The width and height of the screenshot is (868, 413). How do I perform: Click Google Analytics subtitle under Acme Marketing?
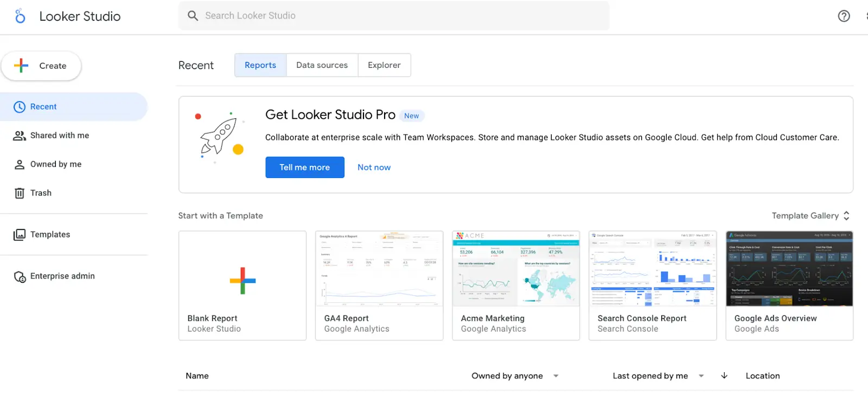point(493,329)
